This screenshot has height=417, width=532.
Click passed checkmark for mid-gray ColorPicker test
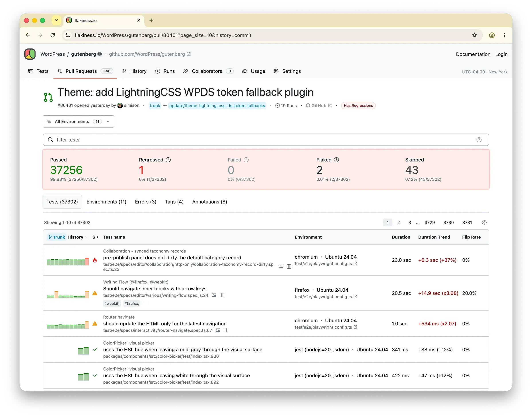[95, 349]
